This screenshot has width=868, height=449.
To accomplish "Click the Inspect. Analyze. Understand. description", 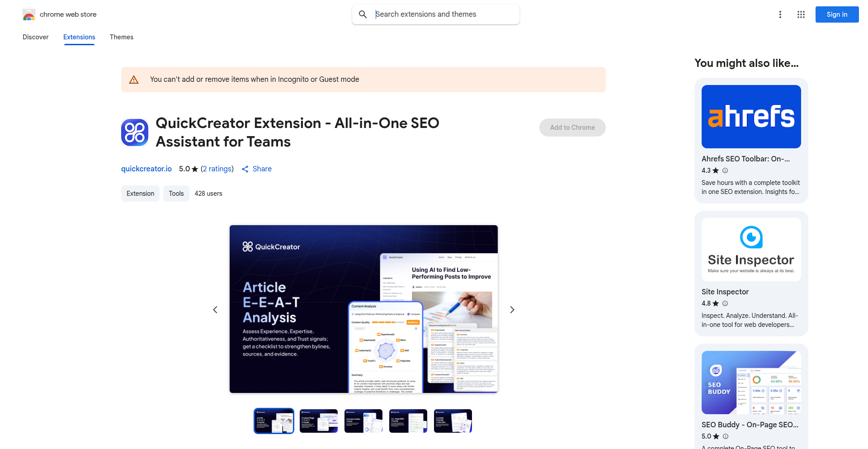I will pyautogui.click(x=750, y=320).
